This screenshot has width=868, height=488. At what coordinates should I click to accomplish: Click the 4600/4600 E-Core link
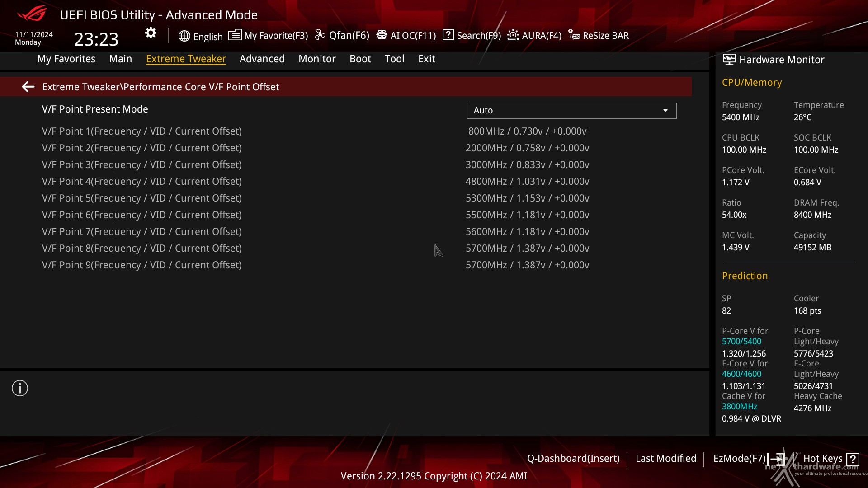pos(741,374)
